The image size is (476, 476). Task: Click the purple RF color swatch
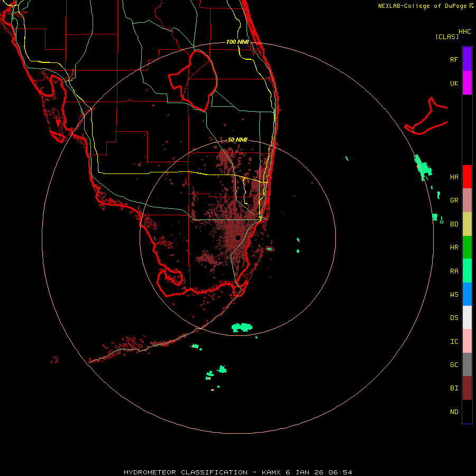(x=467, y=59)
